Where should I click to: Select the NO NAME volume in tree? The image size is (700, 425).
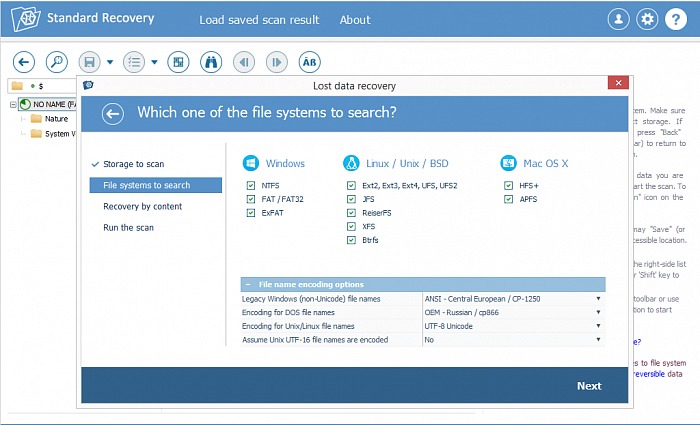click(47, 104)
